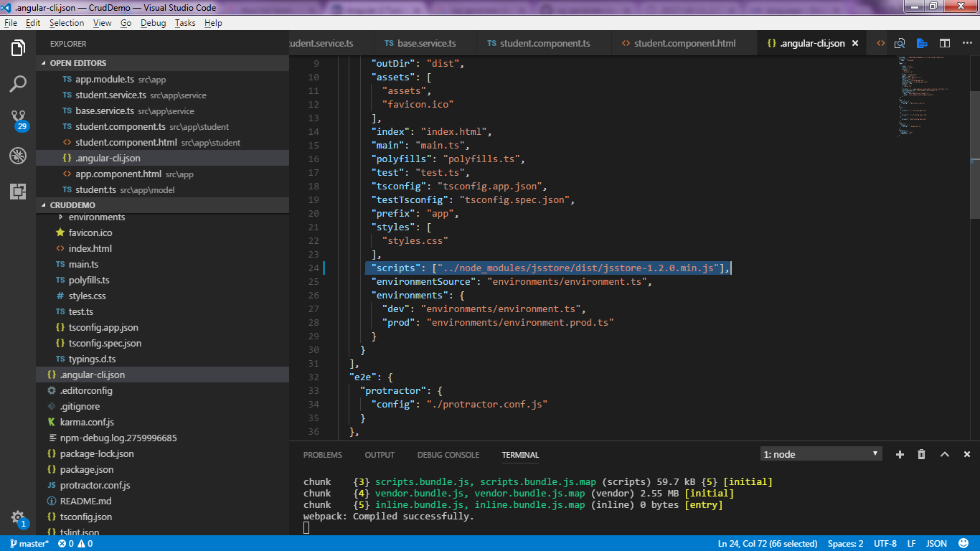Create a new terminal with the plus icon
Viewport: 980px width, 551px height.
click(900, 454)
